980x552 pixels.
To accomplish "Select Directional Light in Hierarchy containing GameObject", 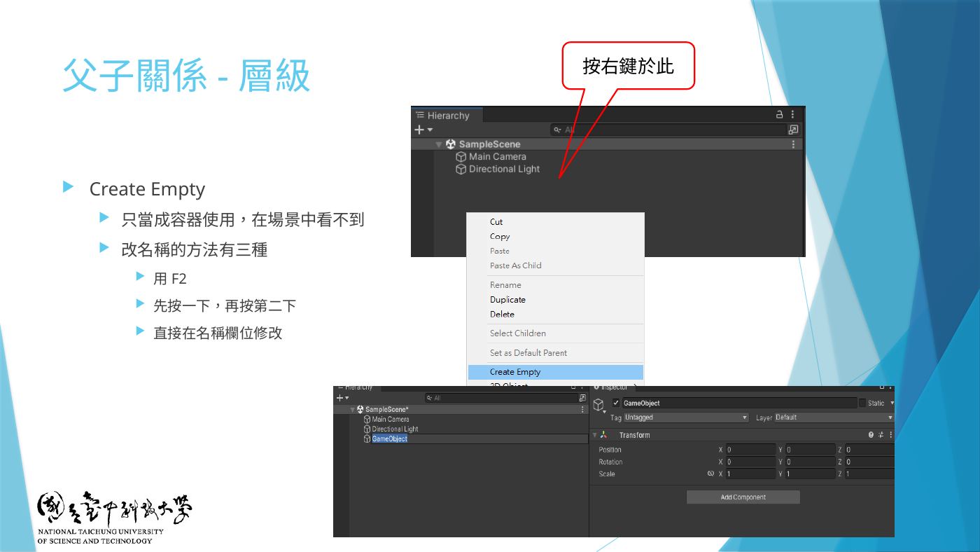I will (395, 429).
